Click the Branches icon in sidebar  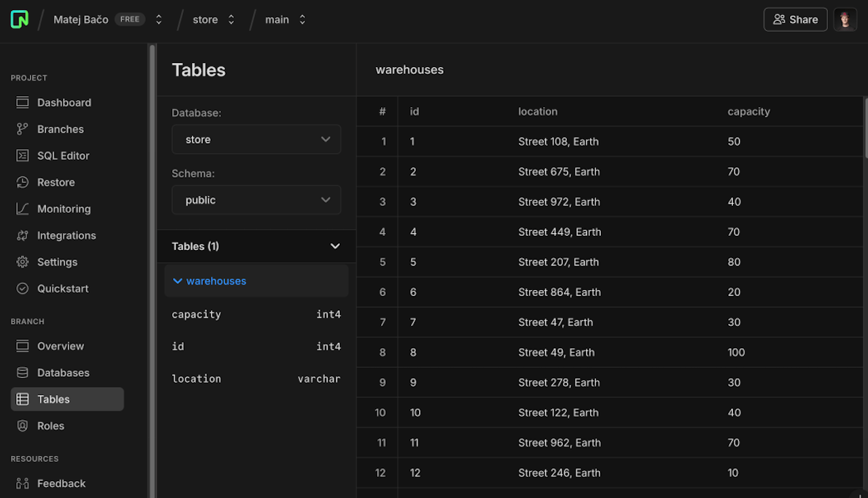coord(22,129)
